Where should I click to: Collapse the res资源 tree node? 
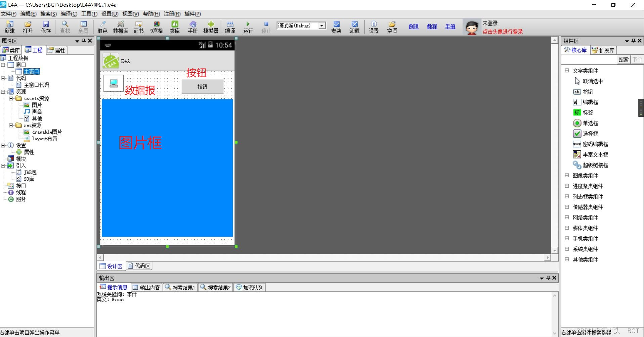click(11, 125)
